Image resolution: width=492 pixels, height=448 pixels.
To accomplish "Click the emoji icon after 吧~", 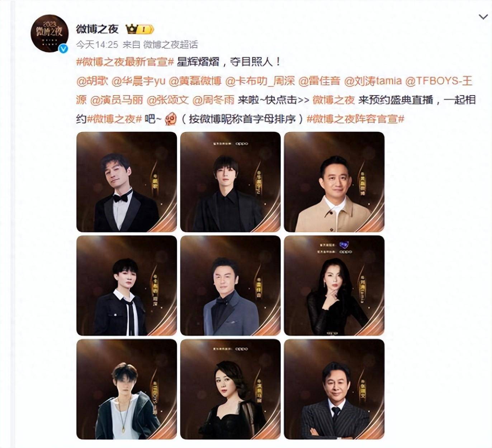I will [x=171, y=119].
